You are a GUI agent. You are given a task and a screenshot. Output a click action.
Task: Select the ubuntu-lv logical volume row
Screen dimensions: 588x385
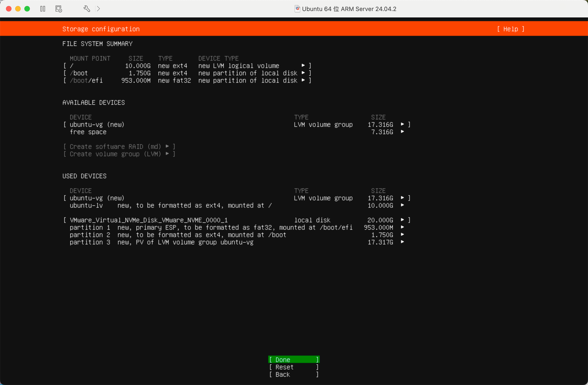pyautogui.click(x=237, y=206)
